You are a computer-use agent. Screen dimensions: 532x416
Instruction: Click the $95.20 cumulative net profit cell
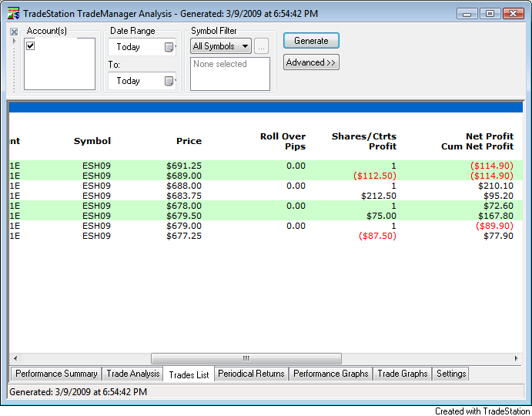tap(498, 196)
